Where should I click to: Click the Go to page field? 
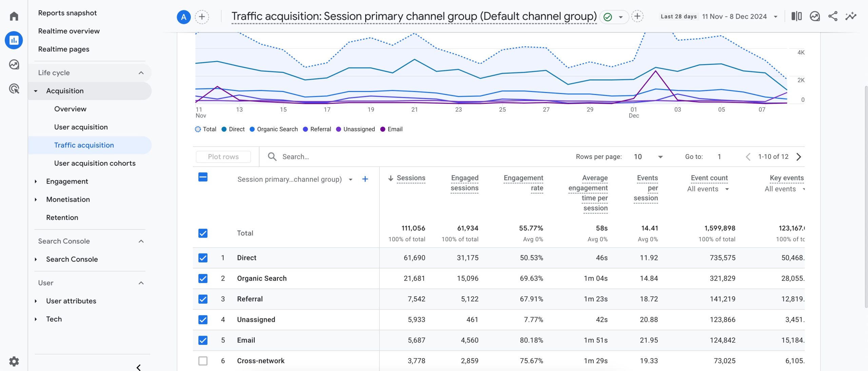point(719,157)
